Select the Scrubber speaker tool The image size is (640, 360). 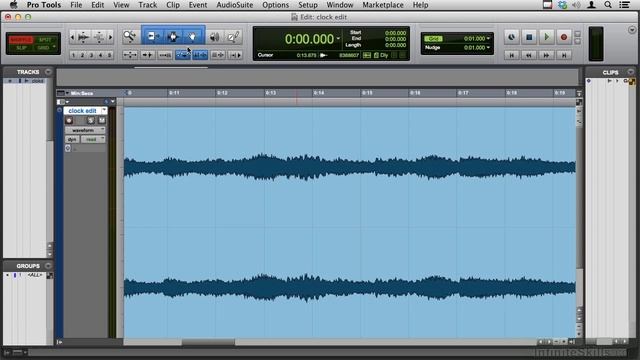214,37
